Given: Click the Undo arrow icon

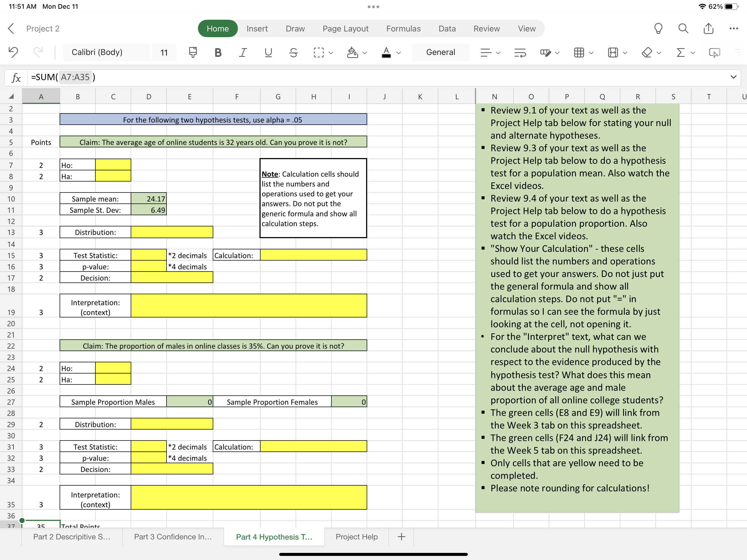Looking at the screenshot, I should [x=13, y=52].
